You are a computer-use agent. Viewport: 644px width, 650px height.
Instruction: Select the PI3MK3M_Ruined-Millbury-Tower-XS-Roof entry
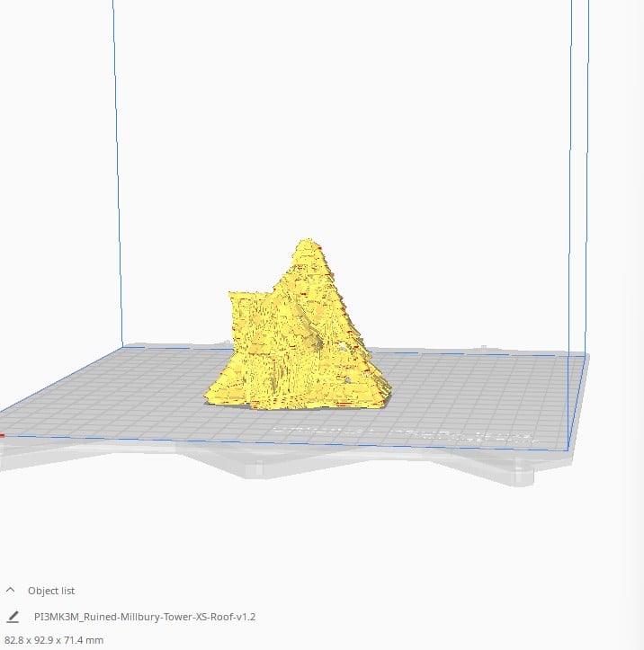145,617
